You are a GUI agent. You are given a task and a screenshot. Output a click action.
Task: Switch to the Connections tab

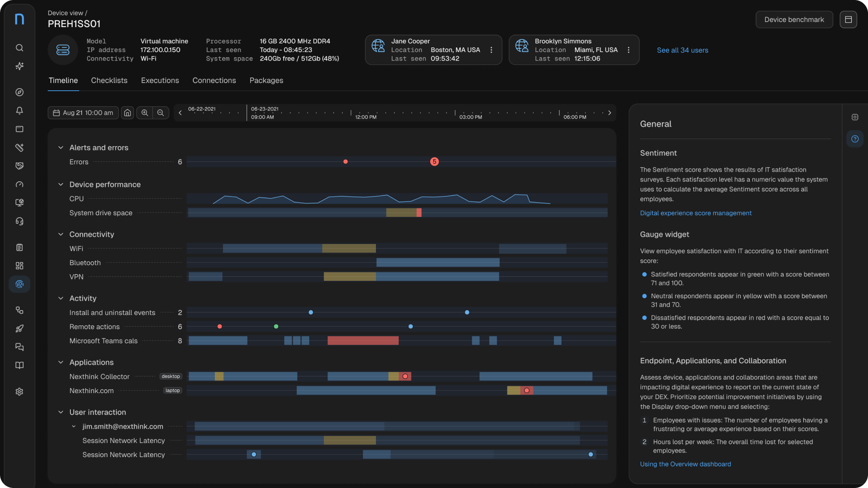click(x=214, y=80)
